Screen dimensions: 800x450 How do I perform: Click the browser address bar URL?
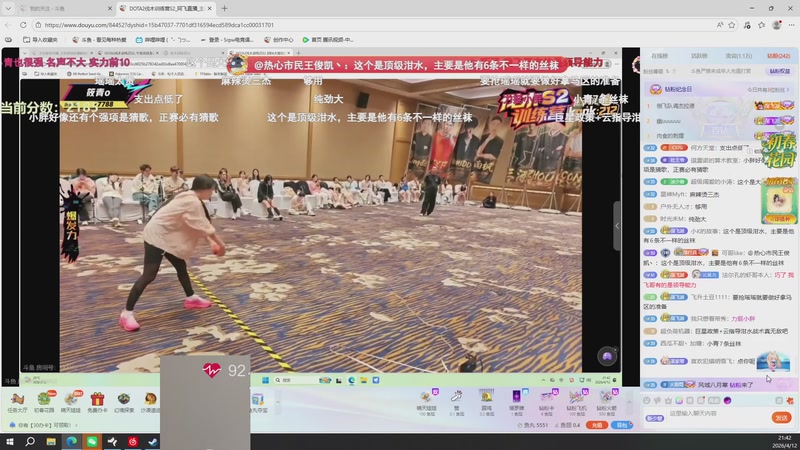coord(159,24)
